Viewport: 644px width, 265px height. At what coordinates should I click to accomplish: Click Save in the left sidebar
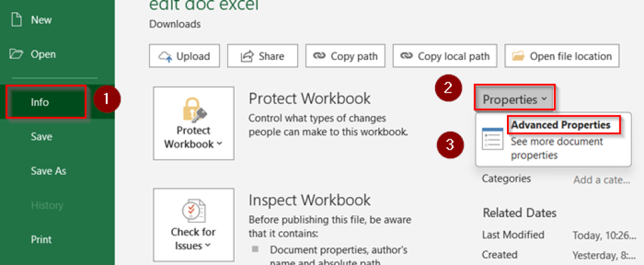42,137
